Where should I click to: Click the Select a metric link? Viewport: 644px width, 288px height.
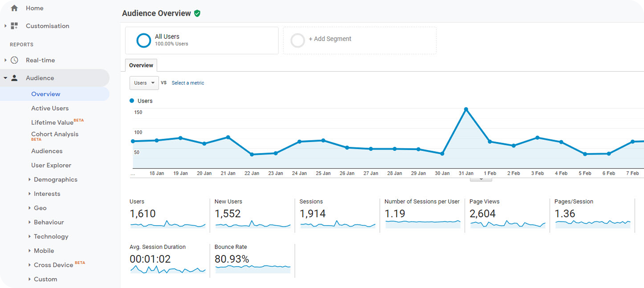[x=188, y=83]
